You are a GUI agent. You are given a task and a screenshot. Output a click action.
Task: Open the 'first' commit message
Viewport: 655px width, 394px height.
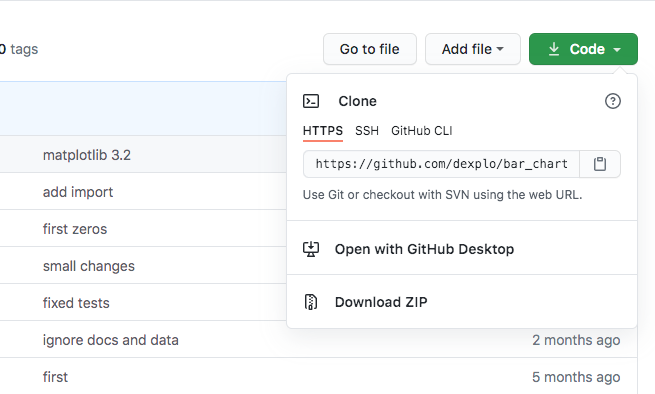(55, 377)
